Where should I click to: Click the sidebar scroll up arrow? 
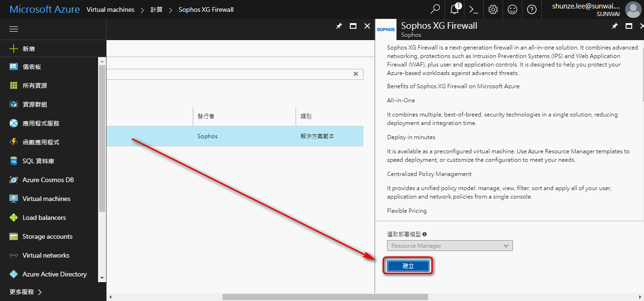[102, 61]
